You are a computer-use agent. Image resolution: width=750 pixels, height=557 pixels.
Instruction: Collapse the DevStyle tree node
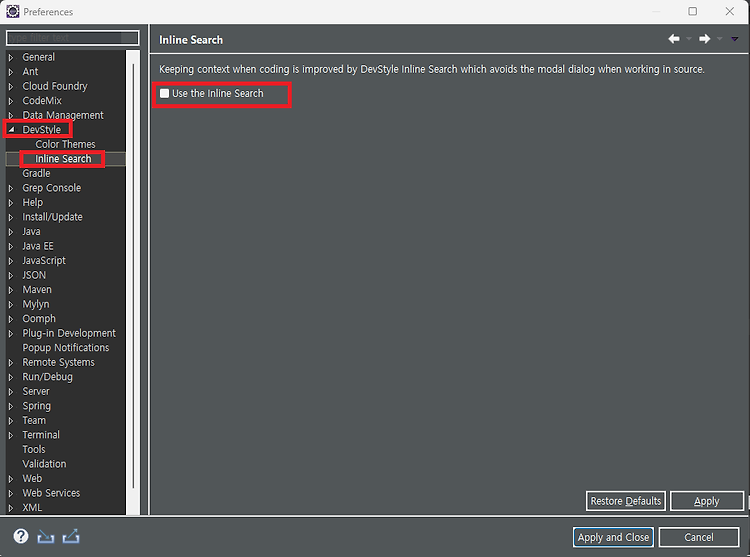[11, 130]
